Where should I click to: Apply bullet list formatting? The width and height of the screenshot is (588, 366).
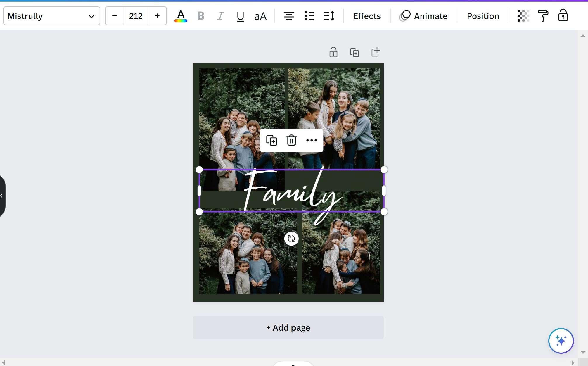click(309, 16)
